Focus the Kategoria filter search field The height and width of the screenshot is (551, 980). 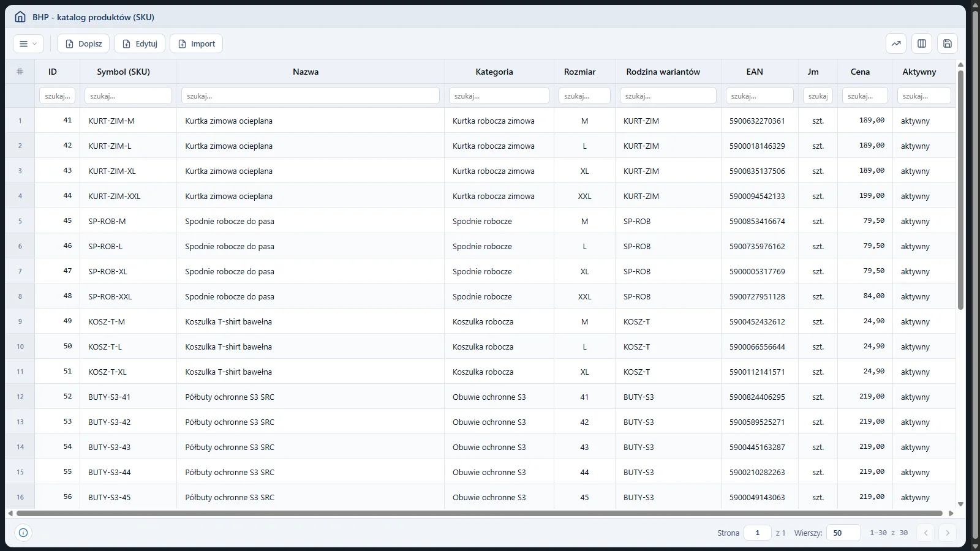click(499, 96)
